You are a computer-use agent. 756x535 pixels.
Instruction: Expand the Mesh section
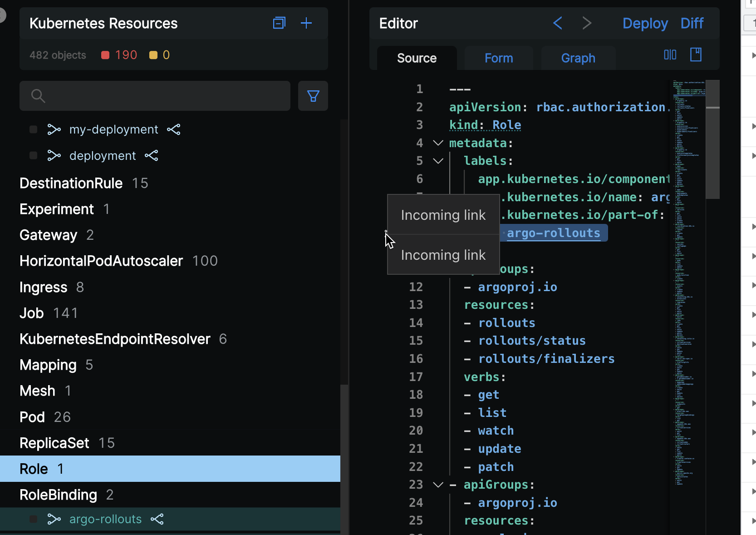pos(38,391)
